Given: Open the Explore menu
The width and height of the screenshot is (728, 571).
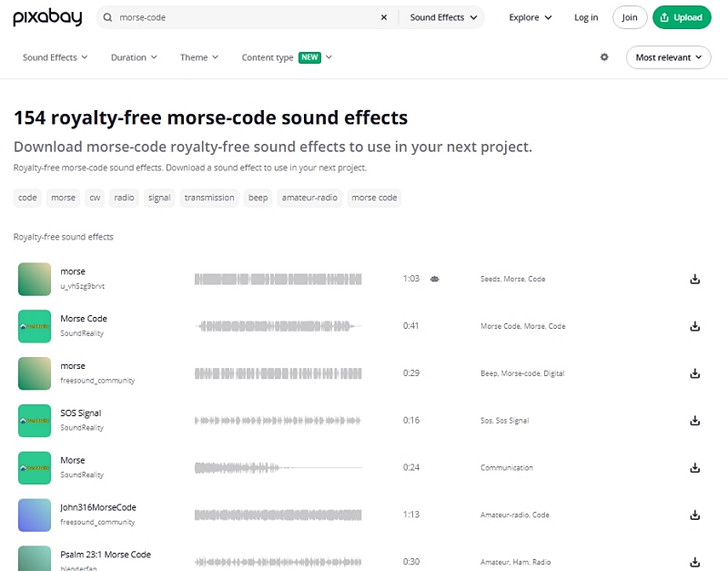Looking at the screenshot, I should tap(531, 17).
